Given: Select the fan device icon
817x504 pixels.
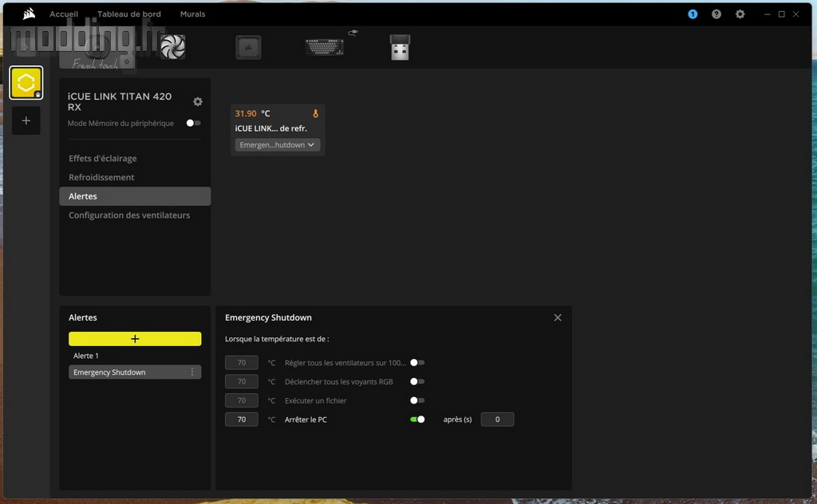Looking at the screenshot, I should point(173,47).
